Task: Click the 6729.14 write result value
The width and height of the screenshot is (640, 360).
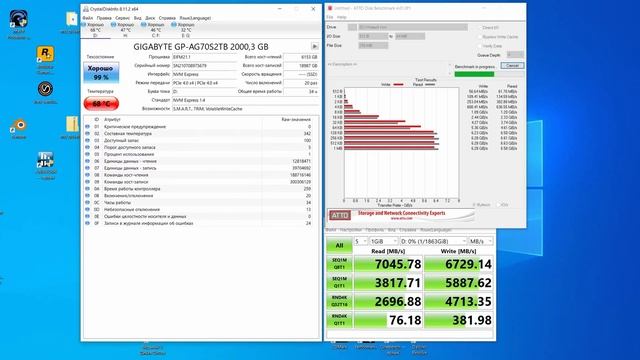Action: [x=468, y=264]
